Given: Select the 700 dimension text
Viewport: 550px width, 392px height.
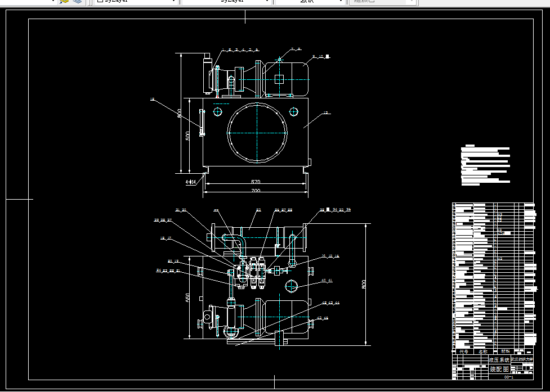Looking at the screenshot, I should (256, 191).
